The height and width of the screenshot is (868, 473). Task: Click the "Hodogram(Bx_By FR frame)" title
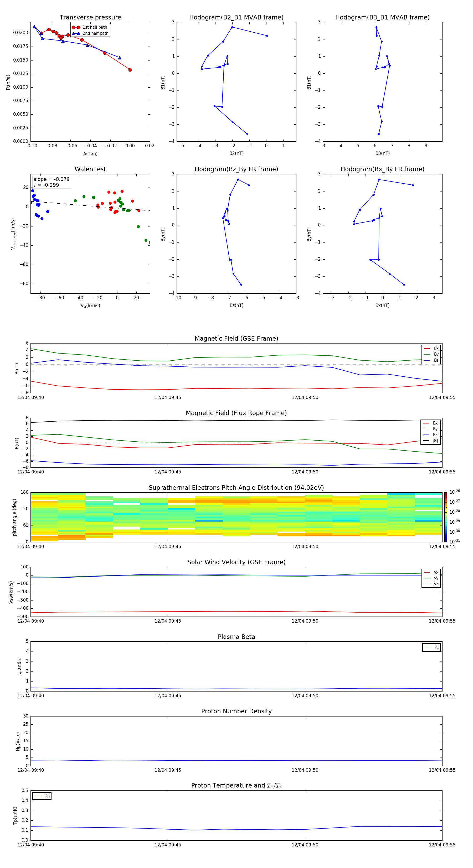point(382,169)
